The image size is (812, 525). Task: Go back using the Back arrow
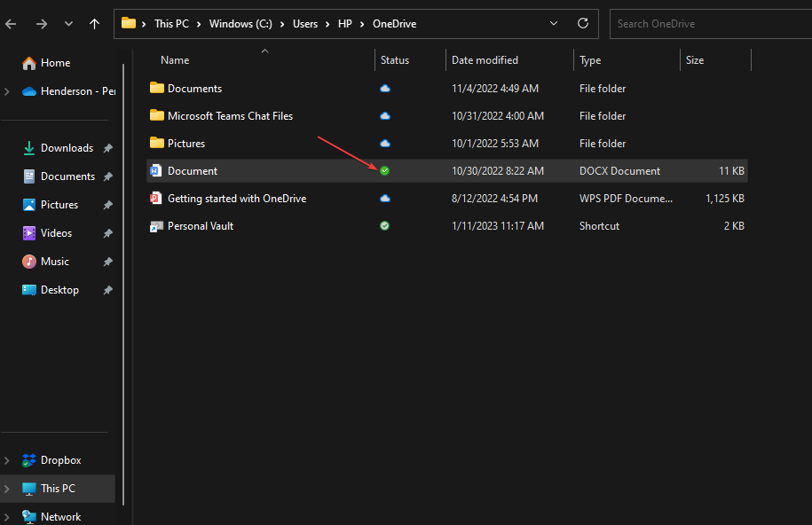[x=11, y=24]
